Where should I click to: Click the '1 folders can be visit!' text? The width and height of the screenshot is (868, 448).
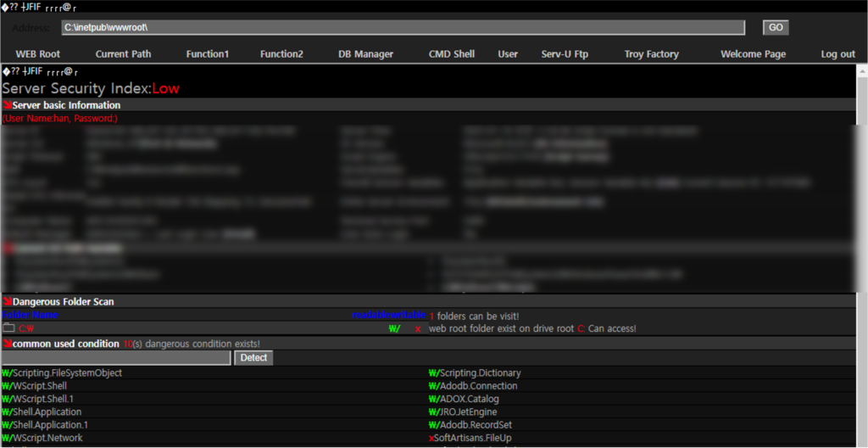pos(474,316)
